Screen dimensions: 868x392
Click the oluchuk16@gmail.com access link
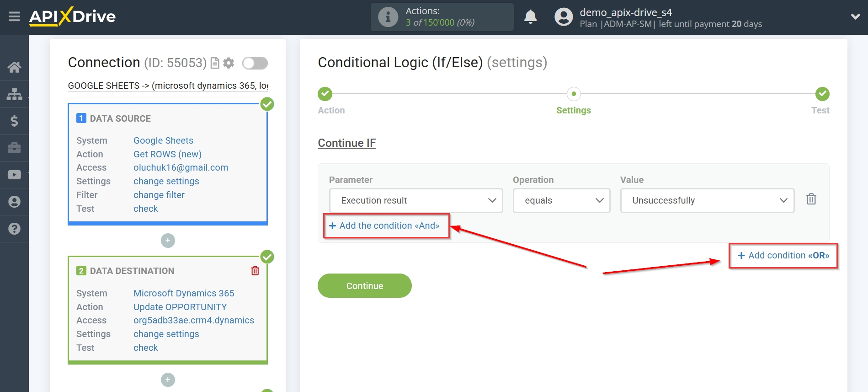[x=181, y=167]
